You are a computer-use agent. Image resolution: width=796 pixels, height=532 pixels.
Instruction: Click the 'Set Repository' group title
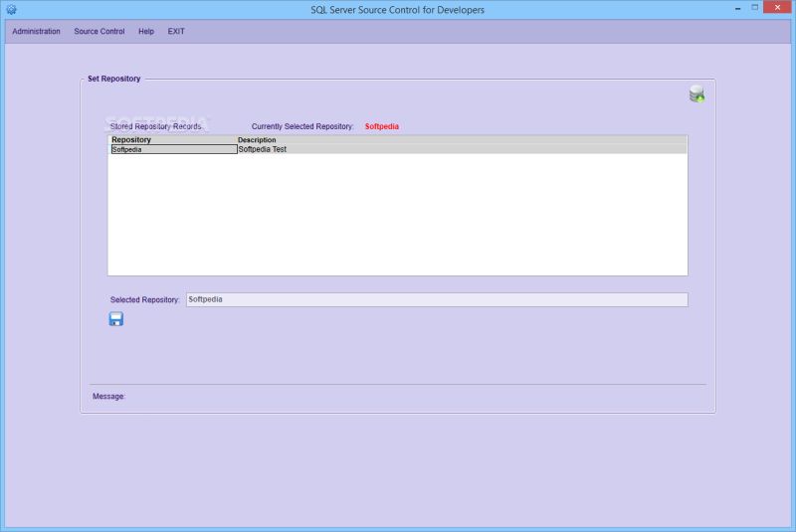(113, 79)
